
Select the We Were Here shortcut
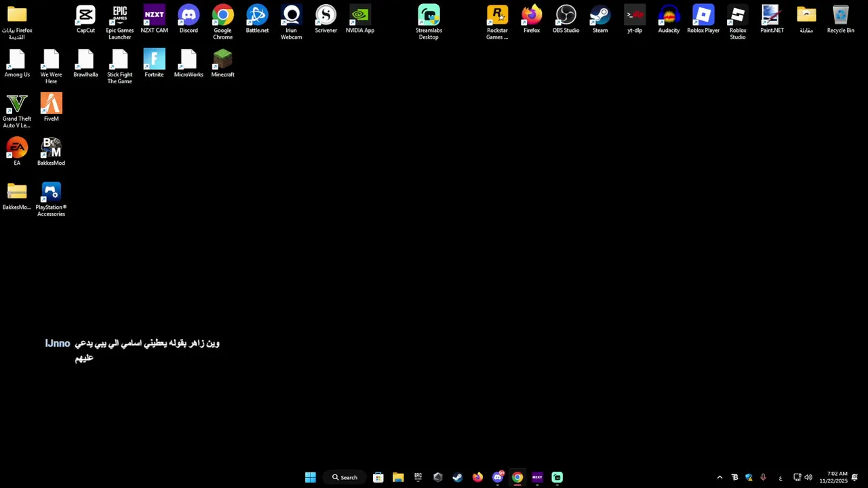pyautogui.click(x=52, y=67)
